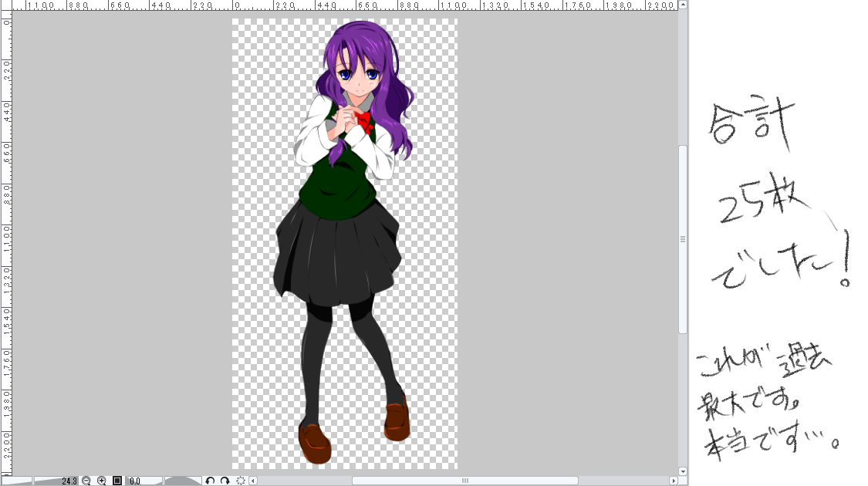868x486 pixels.
Task: Rotate the canvas view counterclockwise
Action: 210,481
